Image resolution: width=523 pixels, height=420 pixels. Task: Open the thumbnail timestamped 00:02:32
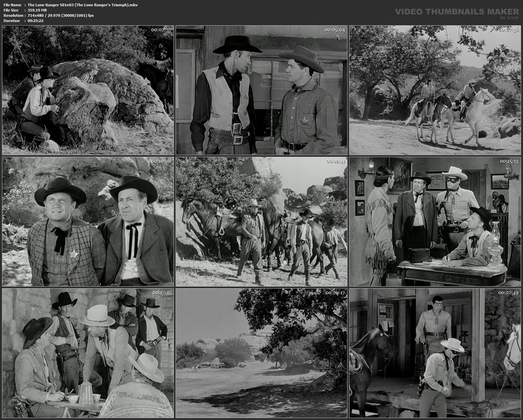click(x=88, y=90)
